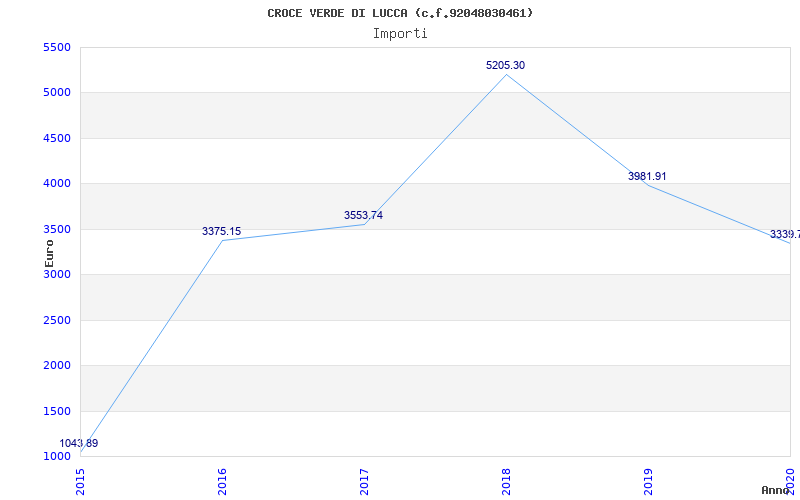Select the 3375.15 data label
The height and width of the screenshot is (500, 800).
(x=221, y=231)
